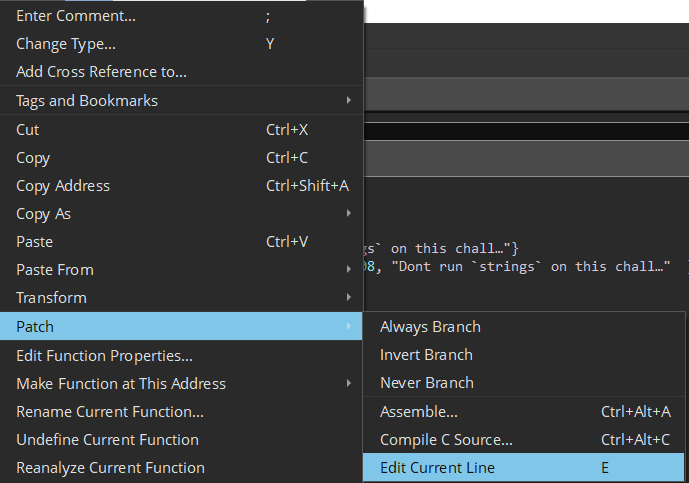The width and height of the screenshot is (689, 483).
Task: Click Add Cross Reference to
Action: (101, 72)
